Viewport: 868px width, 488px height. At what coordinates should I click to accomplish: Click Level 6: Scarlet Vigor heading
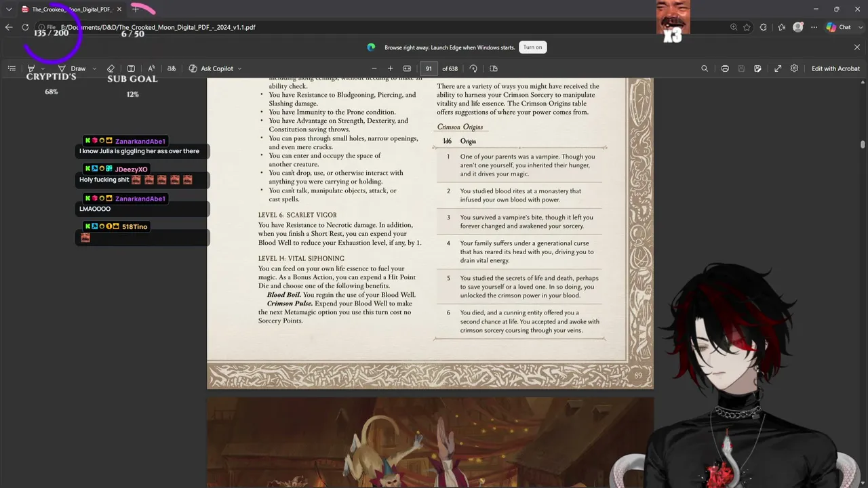[x=298, y=215]
